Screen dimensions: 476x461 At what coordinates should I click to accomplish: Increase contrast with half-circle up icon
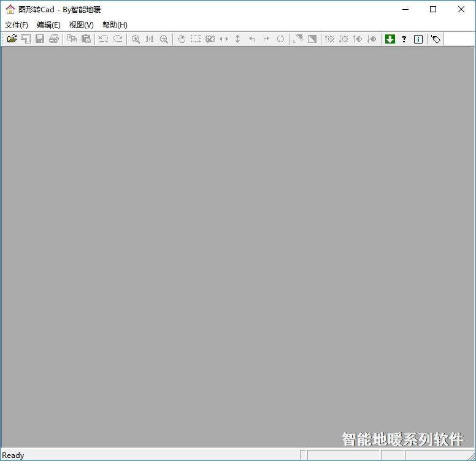(x=358, y=39)
